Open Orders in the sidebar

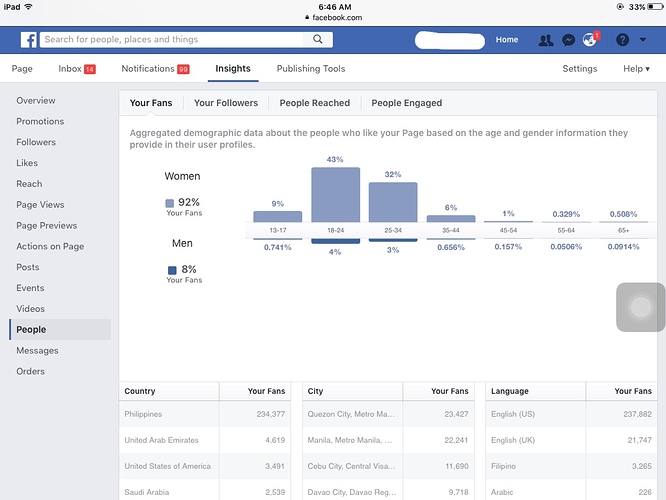30,371
